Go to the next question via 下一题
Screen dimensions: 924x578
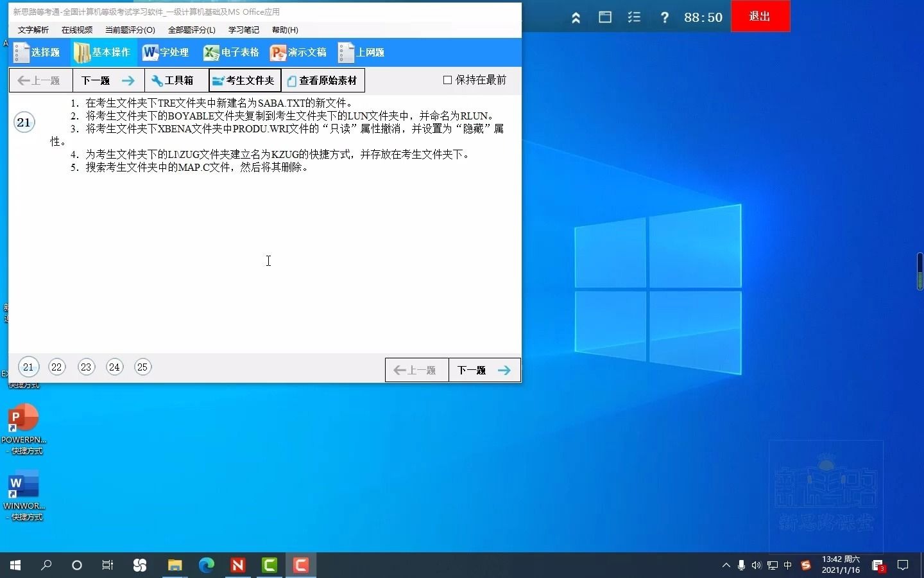click(x=107, y=80)
